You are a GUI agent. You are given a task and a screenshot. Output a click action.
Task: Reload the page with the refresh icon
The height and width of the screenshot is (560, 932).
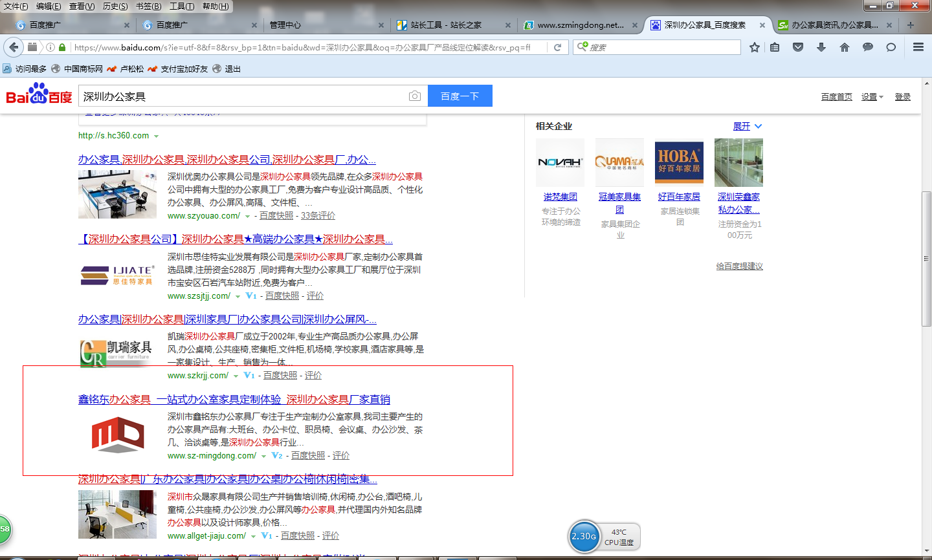pyautogui.click(x=557, y=47)
